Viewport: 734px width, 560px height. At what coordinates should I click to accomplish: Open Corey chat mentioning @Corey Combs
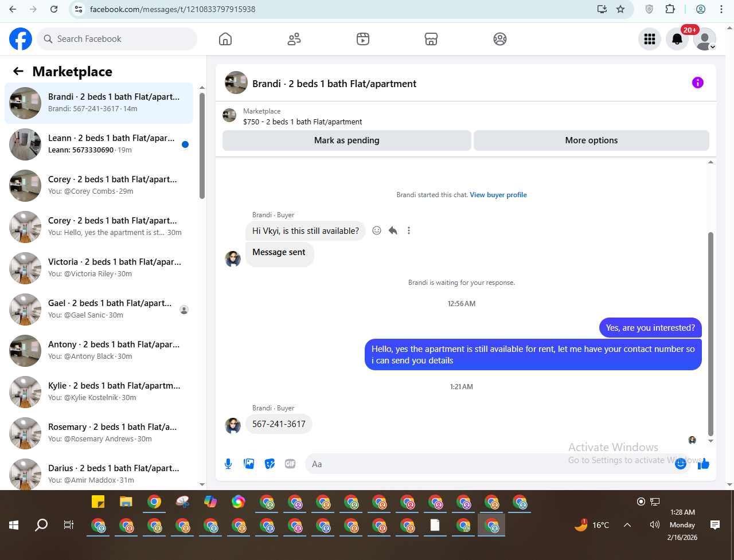(99, 186)
